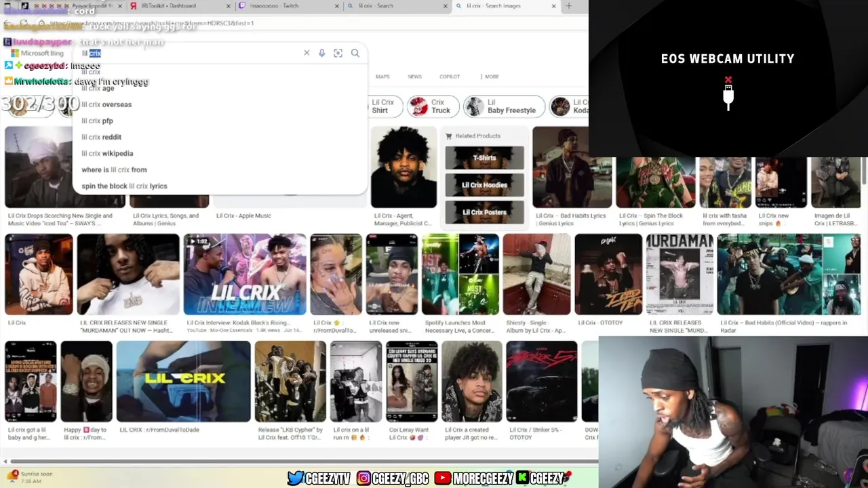Open the News search category
This screenshot has height=488, width=868.
tap(414, 77)
